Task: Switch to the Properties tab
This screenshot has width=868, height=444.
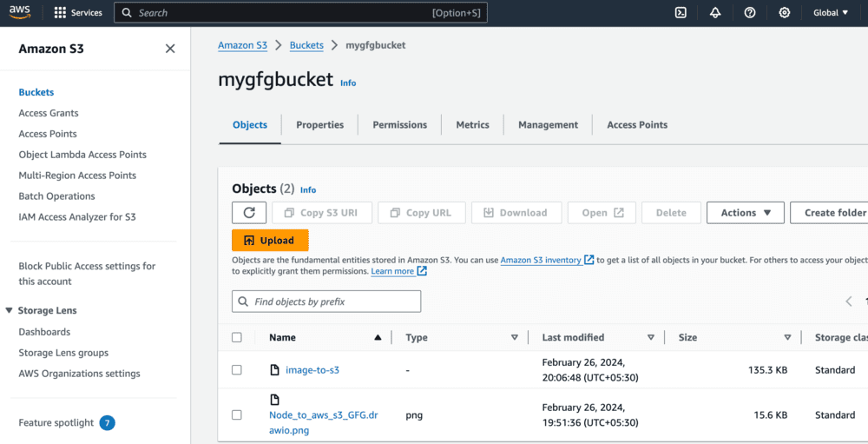Action: pyautogui.click(x=319, y=125)
